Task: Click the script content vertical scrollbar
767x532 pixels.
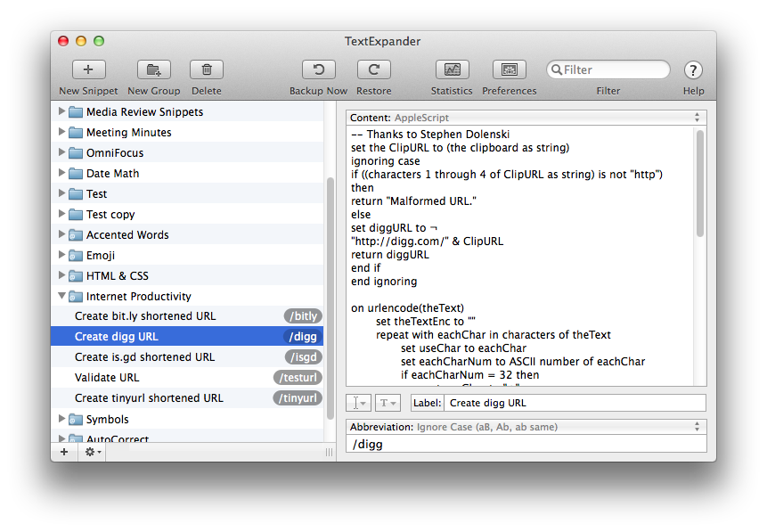Action: tap(700, 184)
